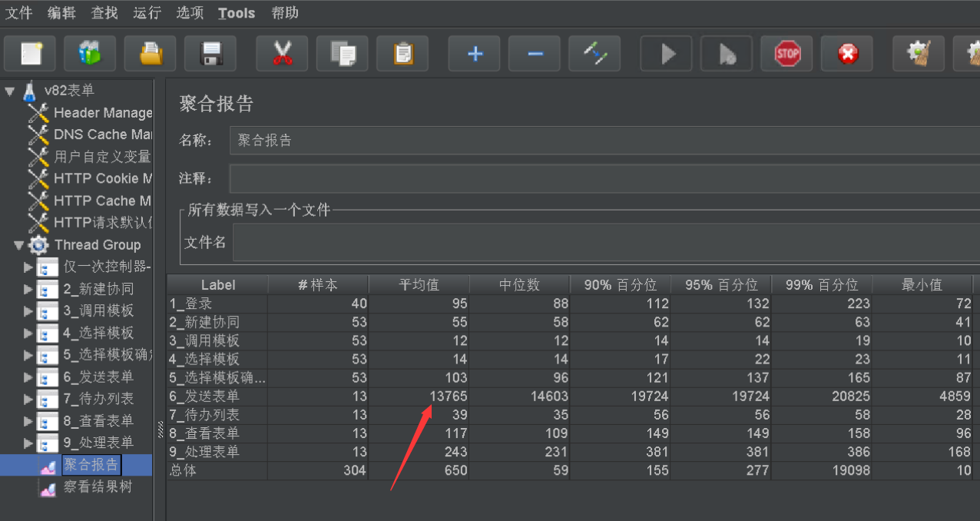This screenshot has height=521, width=980.
Task: Start the test with green play button
Action: [667, 54]
